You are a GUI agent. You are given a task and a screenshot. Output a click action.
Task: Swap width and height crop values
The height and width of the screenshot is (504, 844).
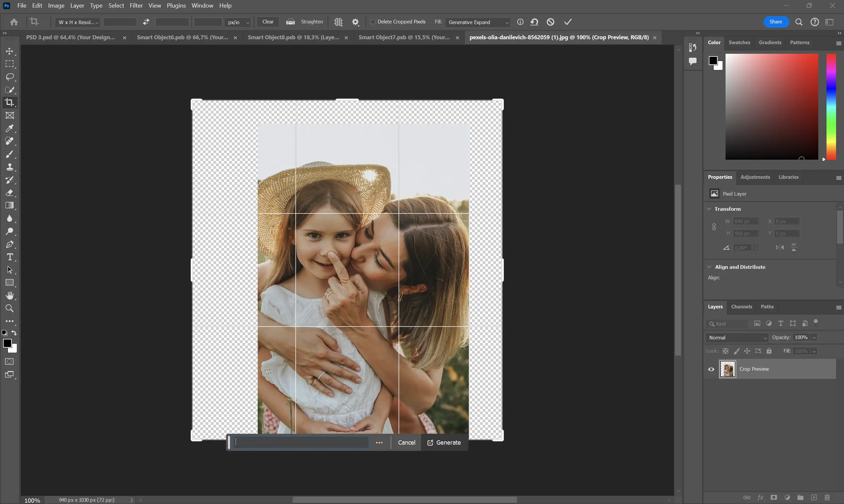point(146,22)
